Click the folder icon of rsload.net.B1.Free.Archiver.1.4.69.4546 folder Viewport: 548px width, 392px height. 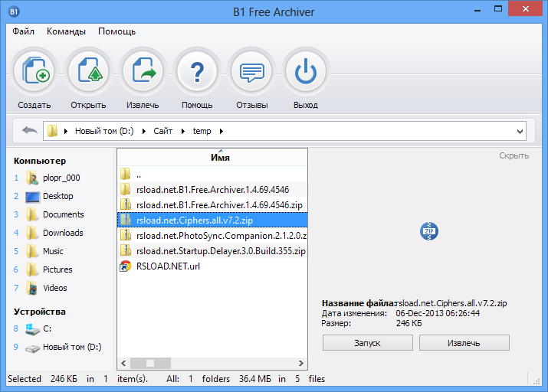[126, 189]
